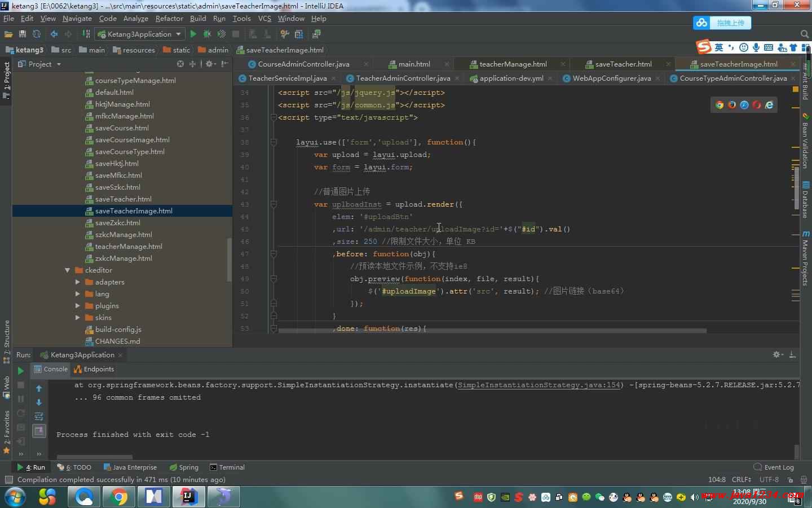Image resolution: width=812 pixels, height=508 pixels.
Task: Select saveTeacher.html in project tree
Action: (122, 199)
